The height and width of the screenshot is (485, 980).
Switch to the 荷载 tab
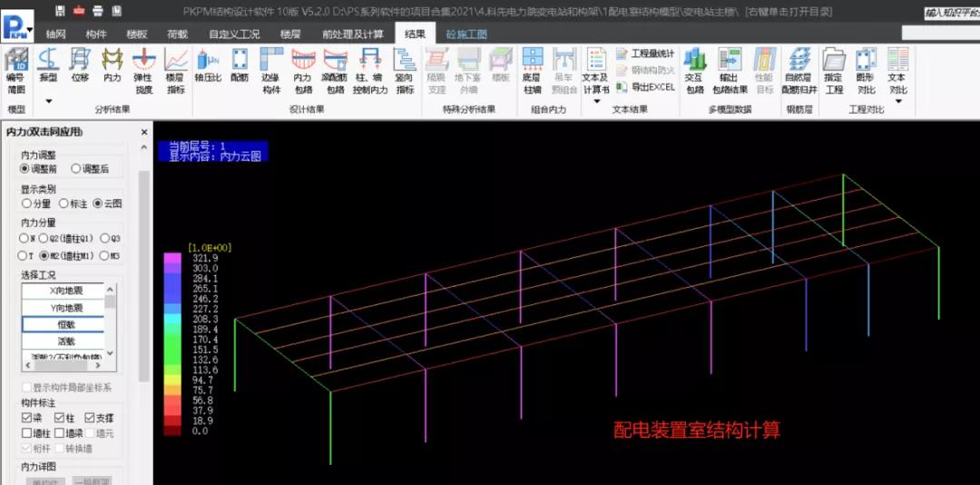pos(177,35)
